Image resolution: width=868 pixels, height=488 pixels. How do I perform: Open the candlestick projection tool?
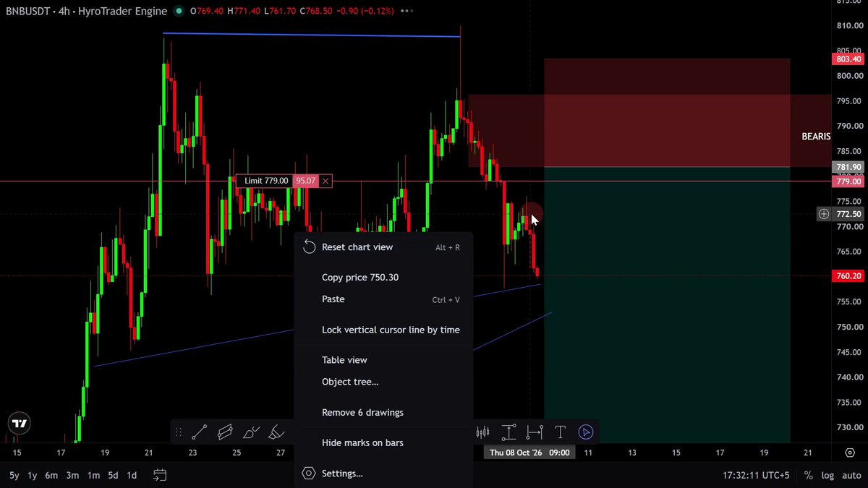(x=483, y=432)
